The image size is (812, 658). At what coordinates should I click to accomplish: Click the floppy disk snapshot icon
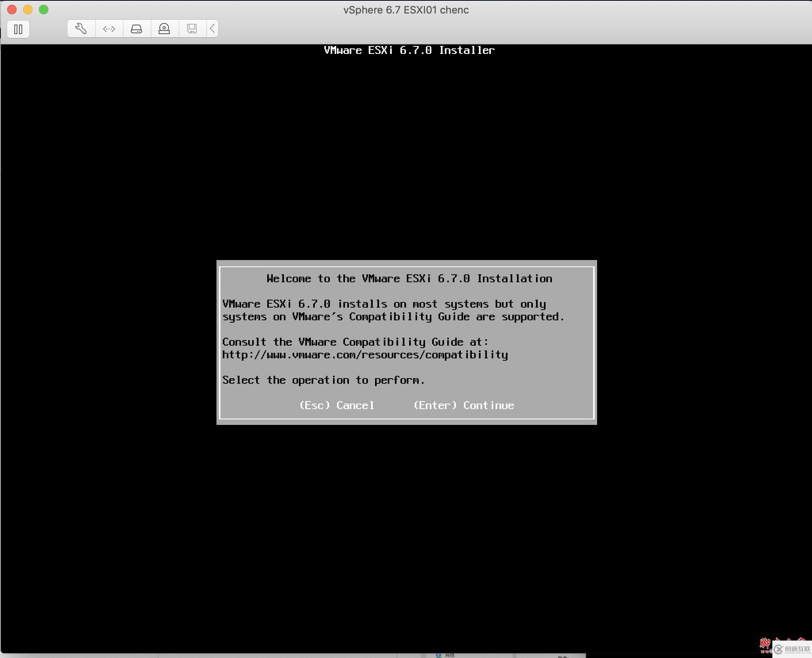tap(192, 28)
